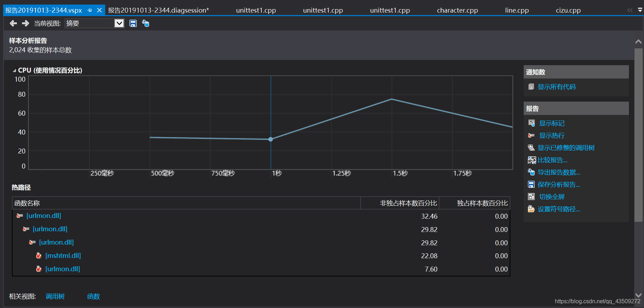Open the second unittest1.cpp tab

pyautogui.click(x=323, y=10)
